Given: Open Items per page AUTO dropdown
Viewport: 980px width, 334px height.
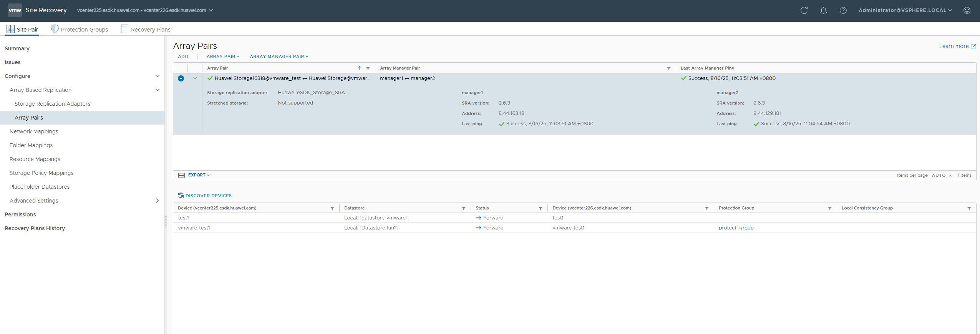Looking at the screenshot, I should tap(942, 175).
